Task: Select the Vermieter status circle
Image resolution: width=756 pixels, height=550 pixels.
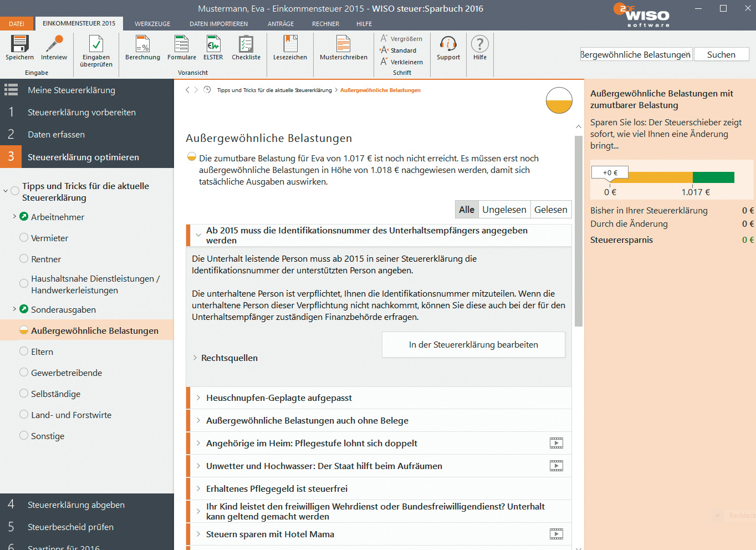Action: tap(24, 237)
